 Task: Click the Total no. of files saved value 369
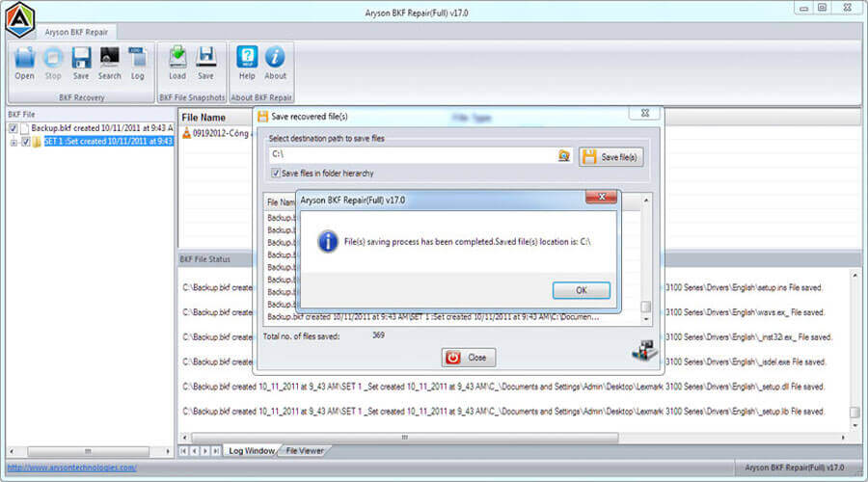point(378,335)
